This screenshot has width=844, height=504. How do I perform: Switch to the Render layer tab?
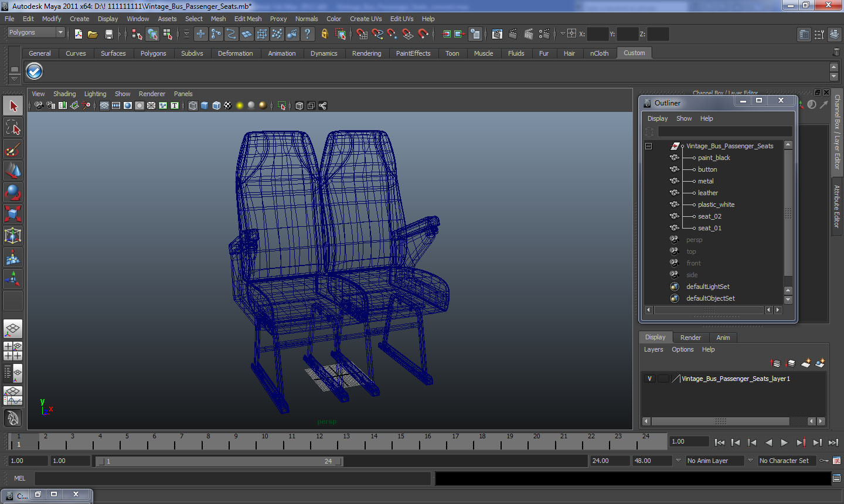[690, 338]
